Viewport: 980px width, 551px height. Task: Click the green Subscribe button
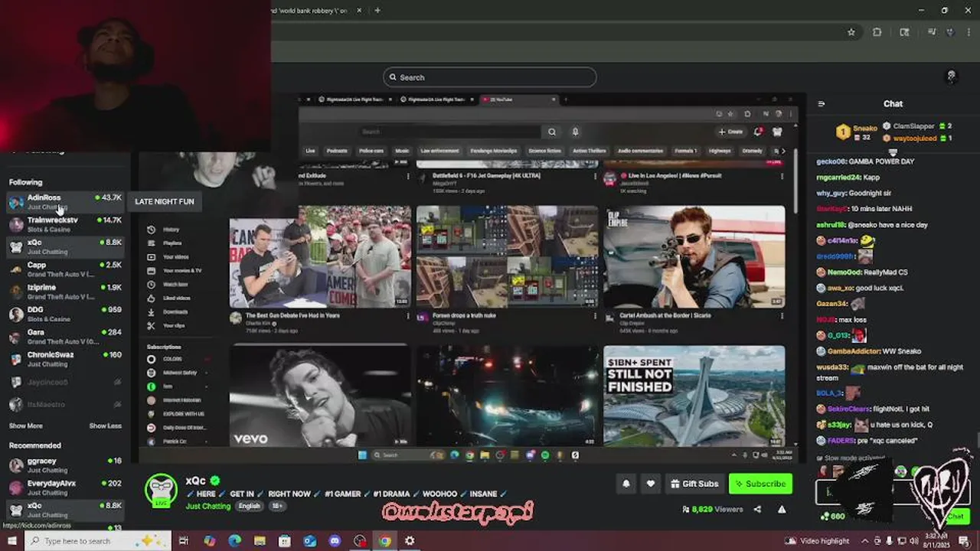click(x=759, y=484)
